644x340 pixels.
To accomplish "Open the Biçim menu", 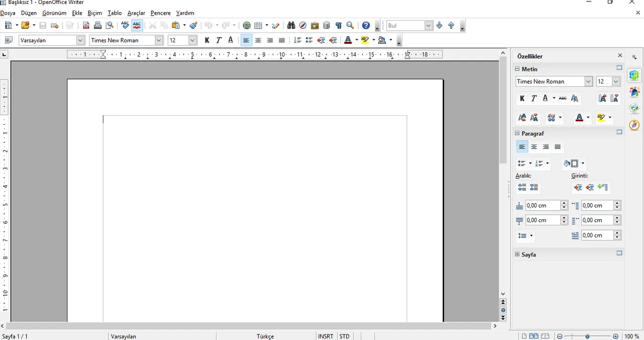I will (x=95, y=13).
